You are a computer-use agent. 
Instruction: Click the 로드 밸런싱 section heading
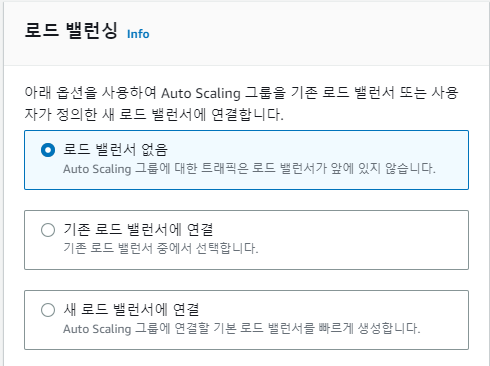point(71,30)
